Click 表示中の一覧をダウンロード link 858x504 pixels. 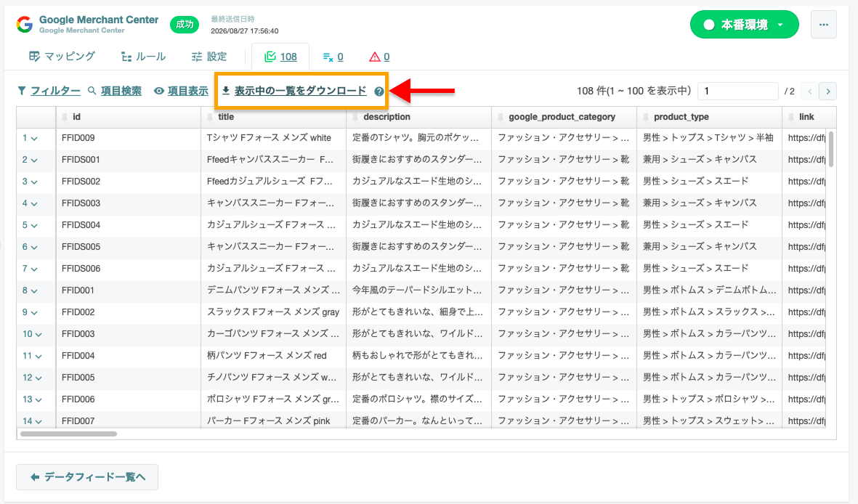click(301, 91)
